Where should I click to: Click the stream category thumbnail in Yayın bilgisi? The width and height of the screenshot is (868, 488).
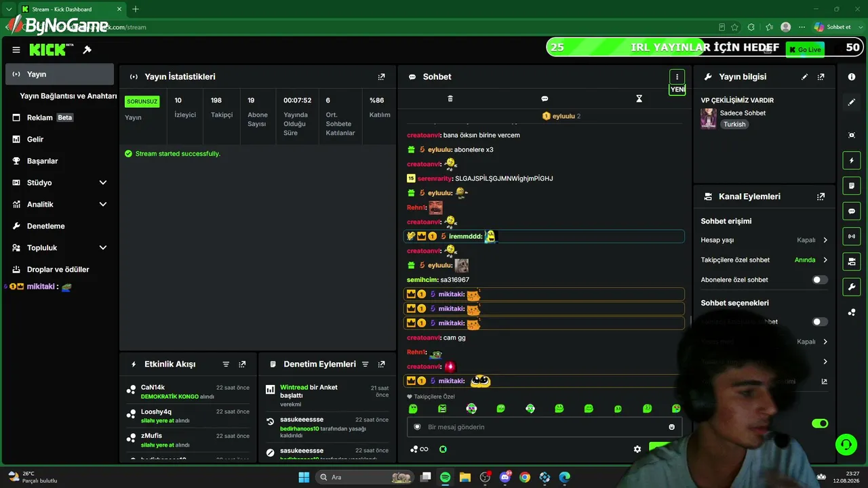(x=709, y=119)
